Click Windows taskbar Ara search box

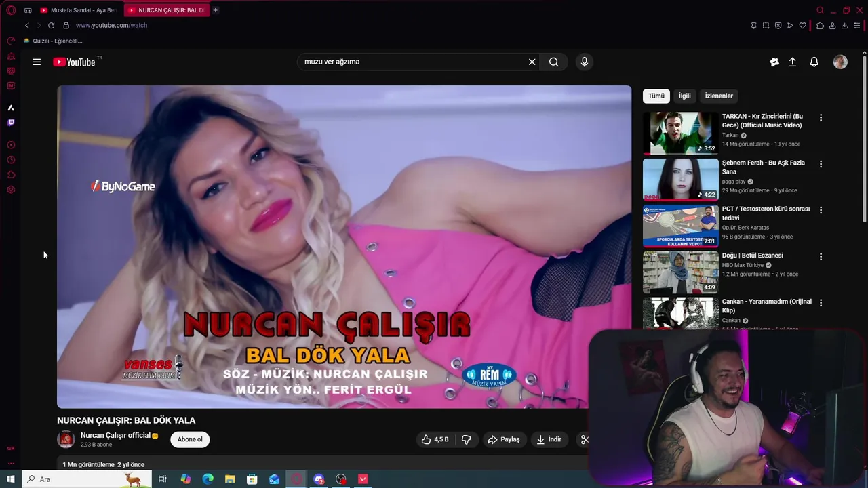pos(88,479)
